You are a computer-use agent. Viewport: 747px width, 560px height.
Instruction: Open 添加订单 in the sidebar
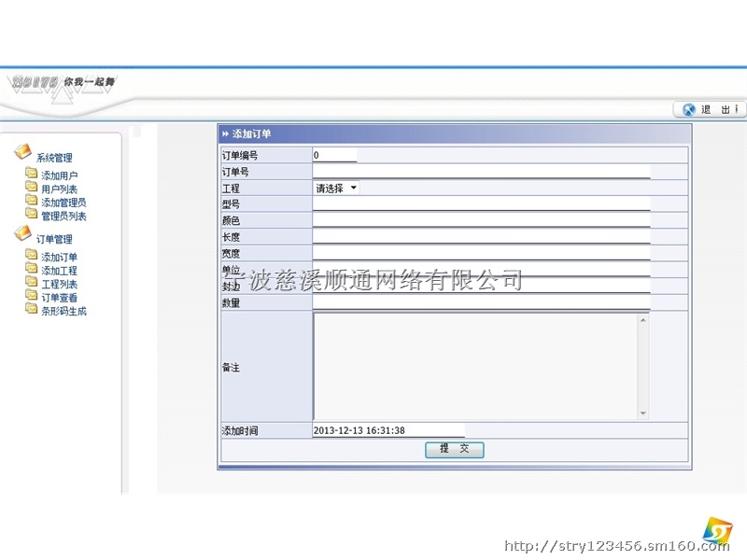point(60,258)
